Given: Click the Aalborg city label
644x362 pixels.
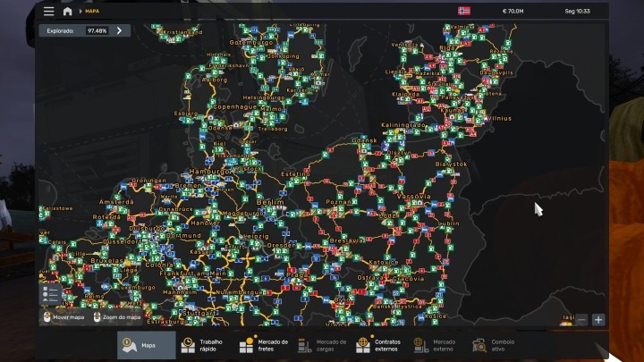Looking at the screenshot, I should pos(215,80).
